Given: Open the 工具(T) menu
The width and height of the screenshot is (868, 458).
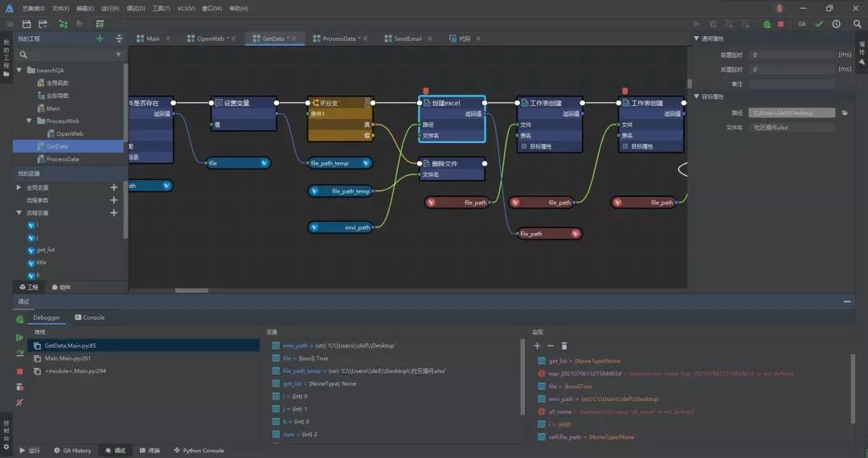Looking at the screenshot, I should [161, 8].
